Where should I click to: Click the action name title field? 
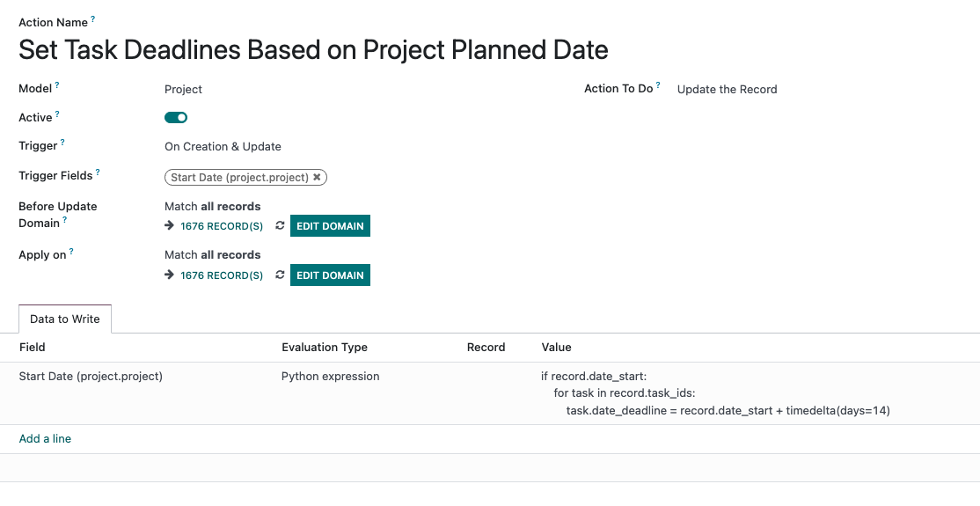point(313,49)
